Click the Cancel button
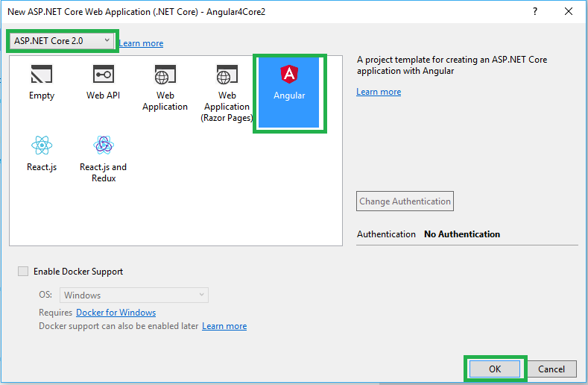 551,369
